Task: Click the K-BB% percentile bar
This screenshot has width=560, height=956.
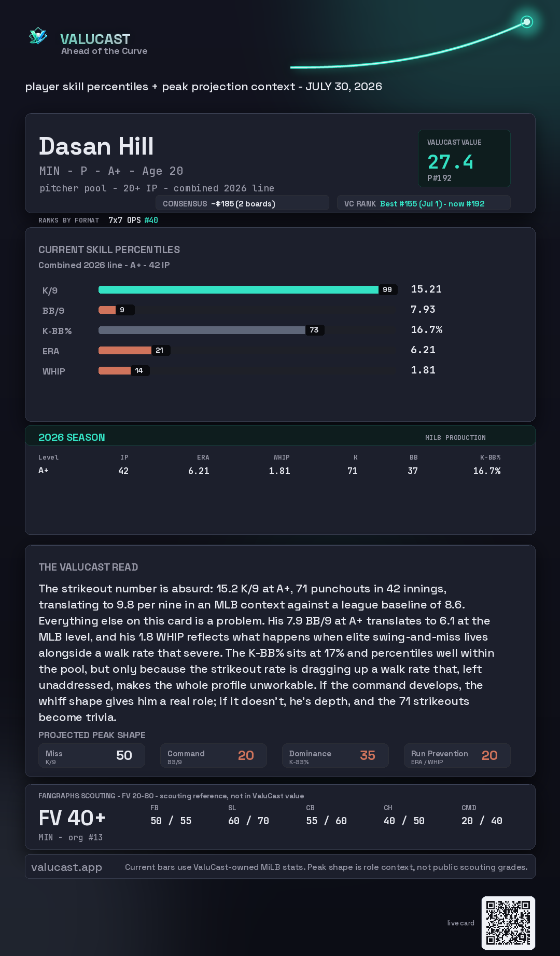Action: (212, 330)
